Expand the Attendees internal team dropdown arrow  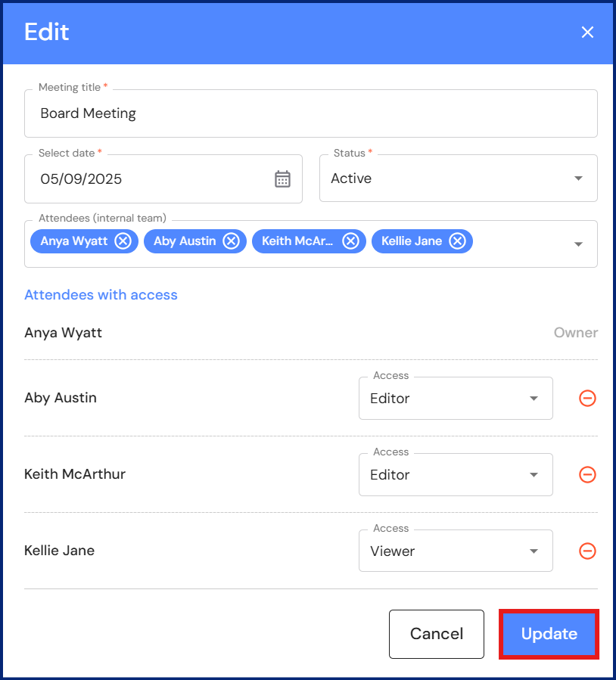pyautogui.click(x=578, y=244)
